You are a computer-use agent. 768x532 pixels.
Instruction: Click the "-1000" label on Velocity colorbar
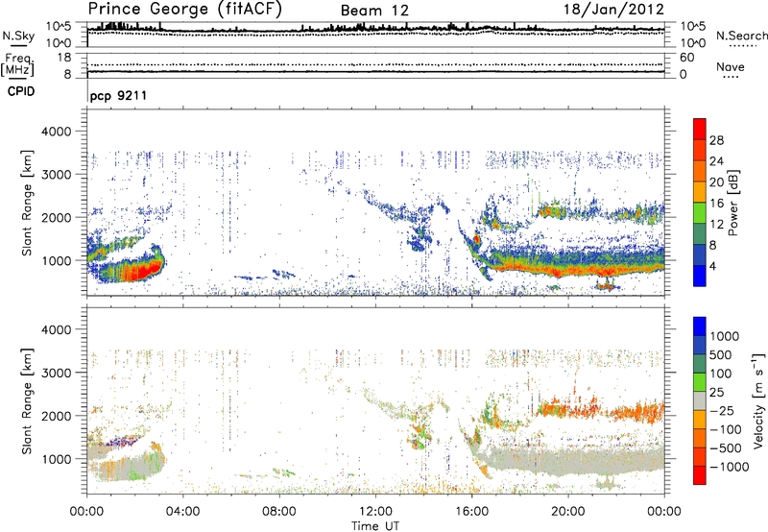click(730, 467)
